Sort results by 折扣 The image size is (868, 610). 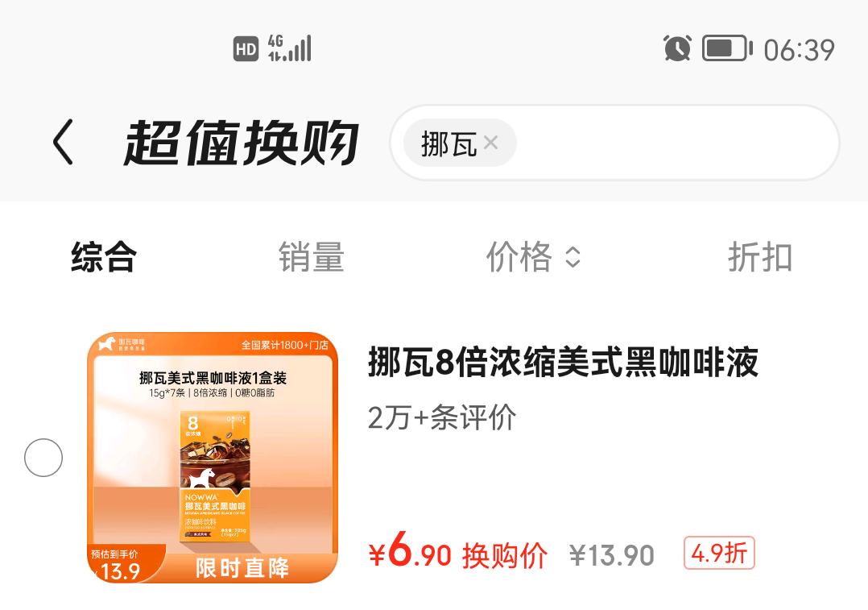point(760,256)
